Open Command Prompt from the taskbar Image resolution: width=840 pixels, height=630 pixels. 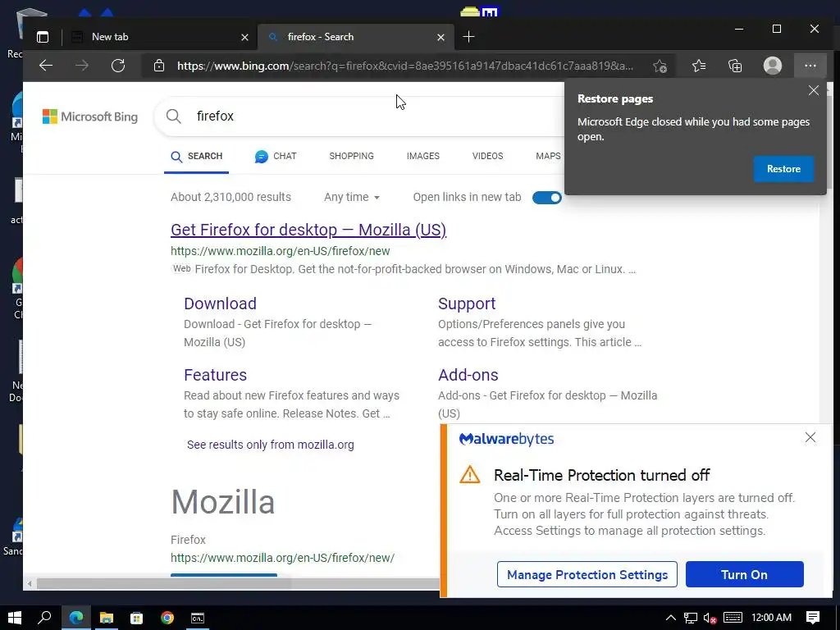pyautogui.click(x=198, y=618)
